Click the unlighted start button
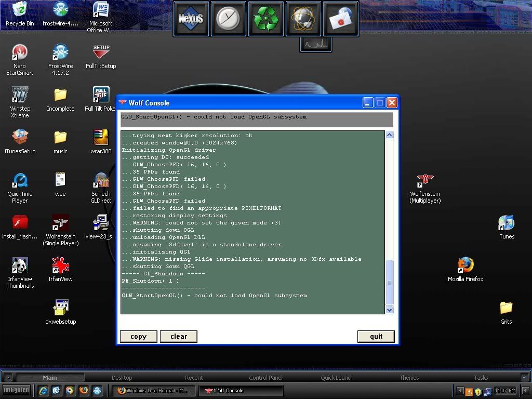The width and height of the screenshot is (532, 399). click(16, 390)
